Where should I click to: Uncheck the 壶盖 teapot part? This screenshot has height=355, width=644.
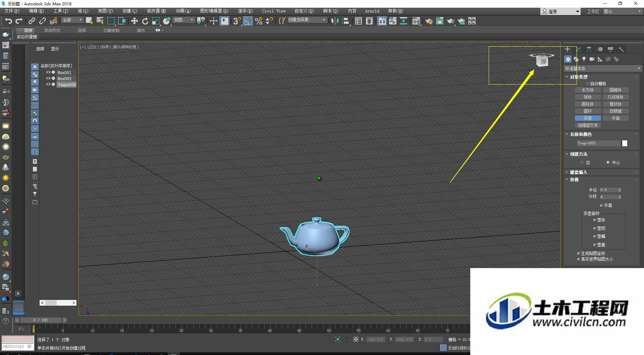coord(595,245)
